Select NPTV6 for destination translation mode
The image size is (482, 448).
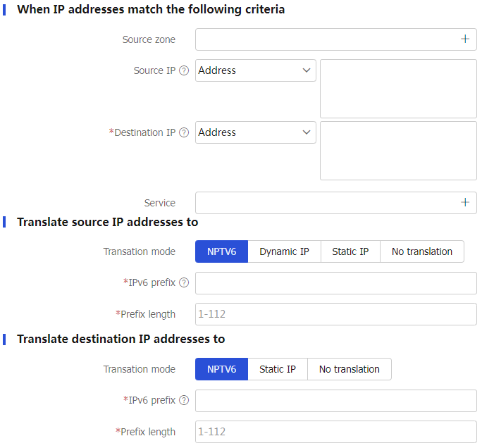pos(222,369)
